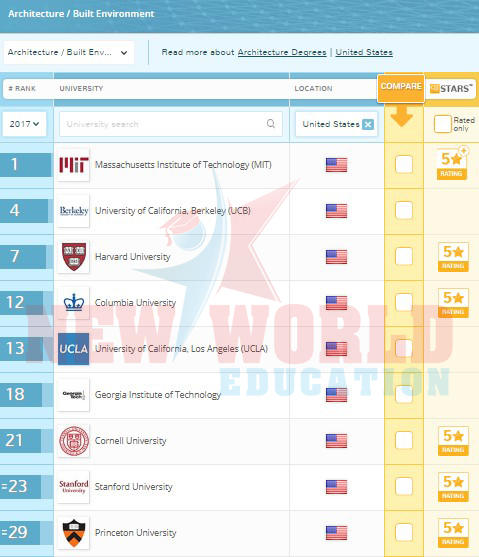Open the Georgia Institute of Technology link
Image resolution: width=479 pixels, height=557 pixels.
coord(158,395)
